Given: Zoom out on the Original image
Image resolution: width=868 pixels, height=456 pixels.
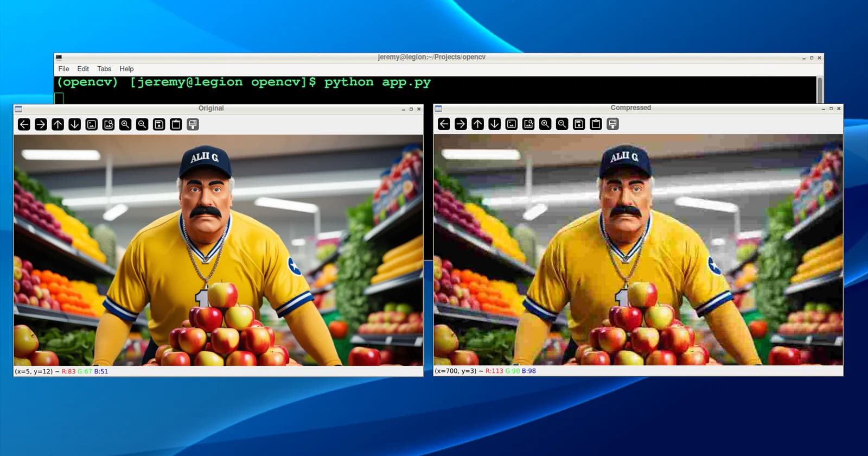Looking at the screenshot, I should [142, 124].
